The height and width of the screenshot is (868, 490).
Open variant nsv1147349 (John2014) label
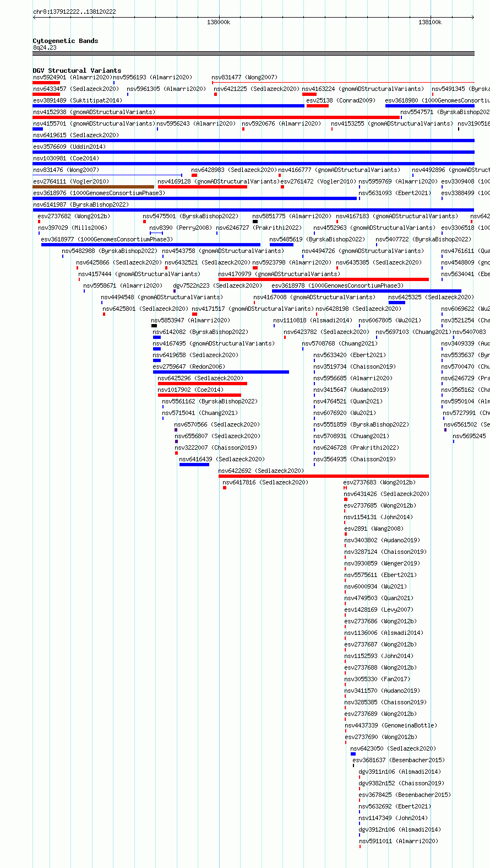393,818
